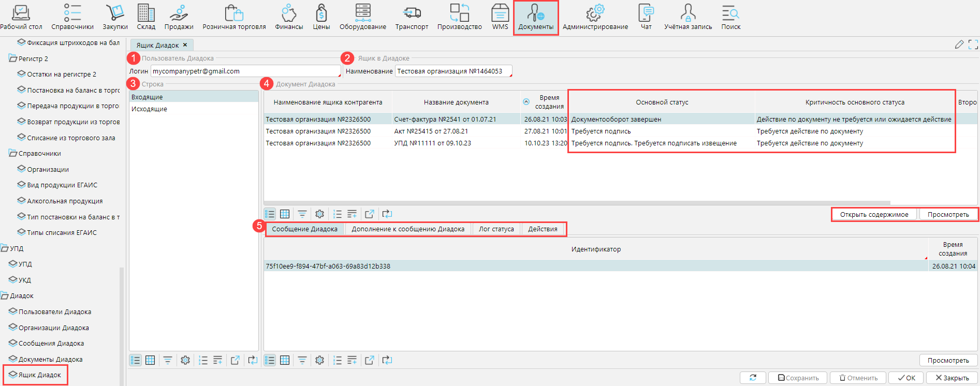This screenshot has height=386, width=980.
Task: Open the Оборудование section in top toolbar
Action: [x=362, y=17]
